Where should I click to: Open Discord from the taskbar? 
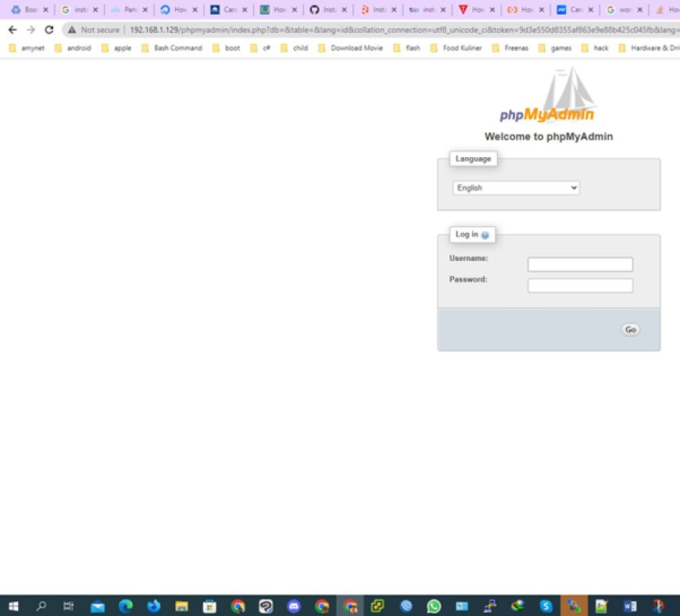(x=294, y=606)
